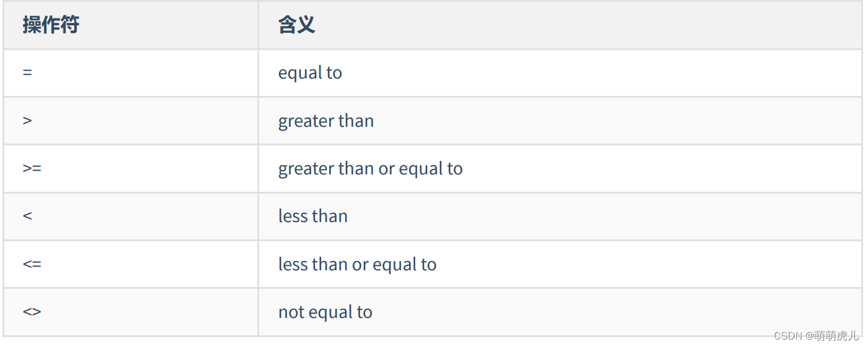This screenshot has width=868, height=347.
Task: Select the > operator cell
Action: pos(27,121)
